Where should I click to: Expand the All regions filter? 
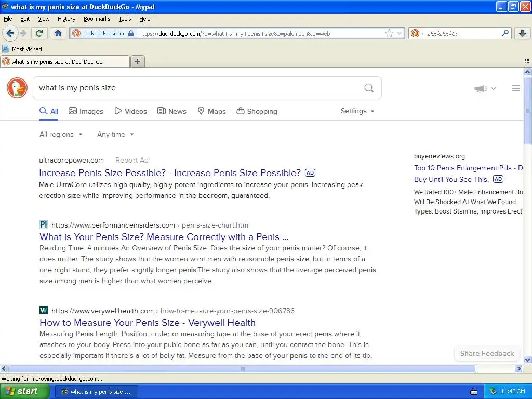click(x=61, y=134)
